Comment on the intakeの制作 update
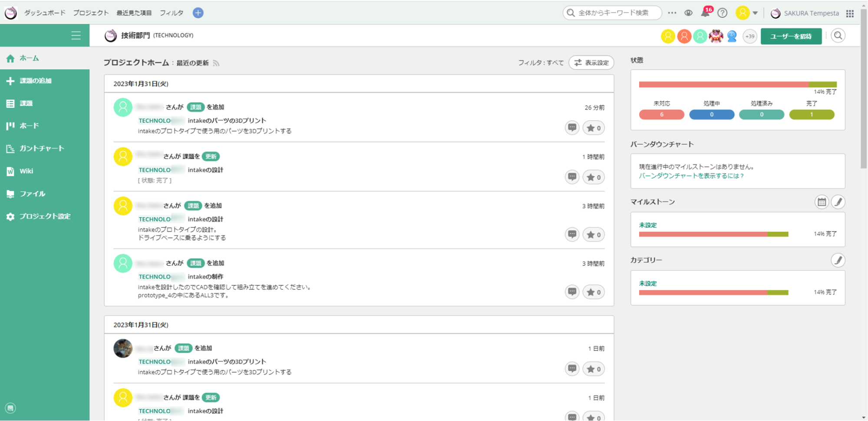 572,292
